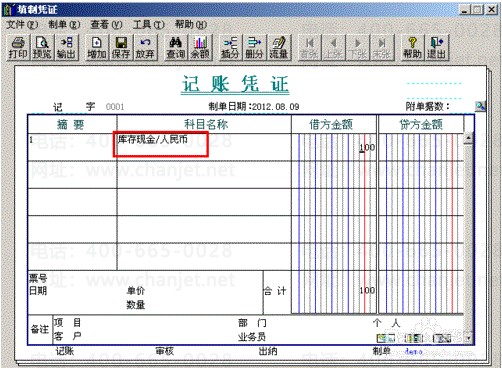This screenshot has width=502, height=368.
Task: Add a new voucher with 增加
Action: [x=97, y=47]
